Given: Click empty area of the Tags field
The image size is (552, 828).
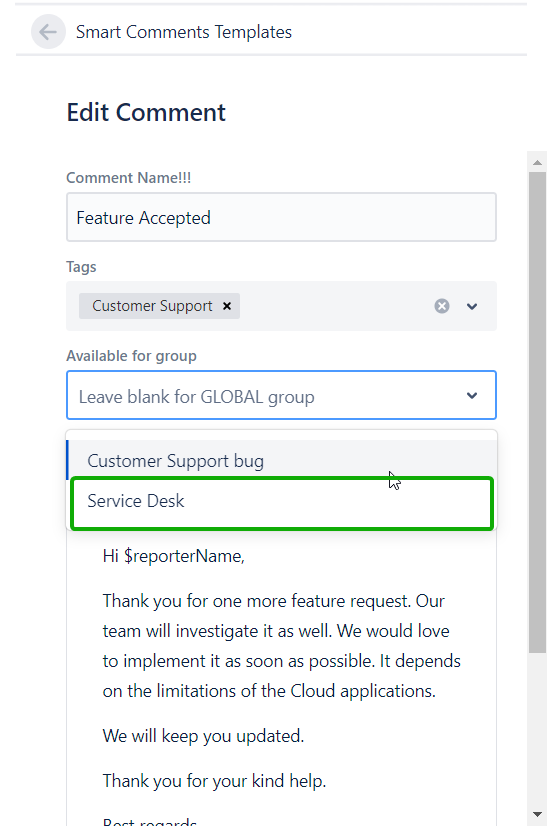Looking at the screenshot, I should tap(333, 306).
